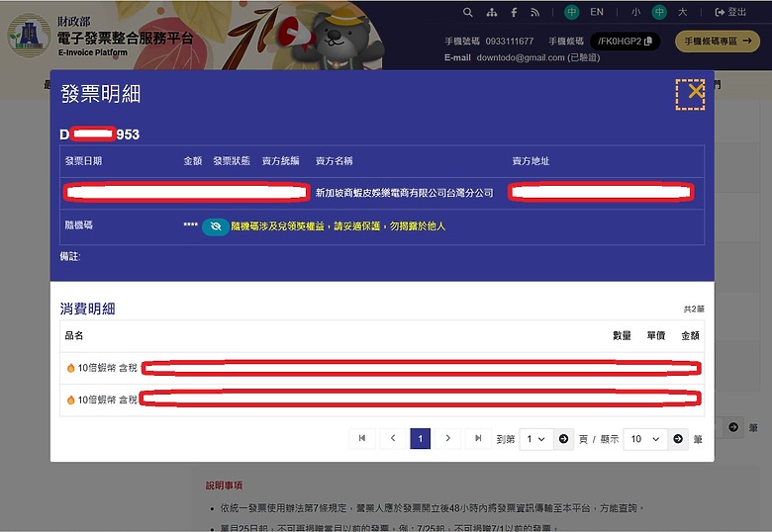Open the 手機條碼專區 button

click(x=718, y=42)
